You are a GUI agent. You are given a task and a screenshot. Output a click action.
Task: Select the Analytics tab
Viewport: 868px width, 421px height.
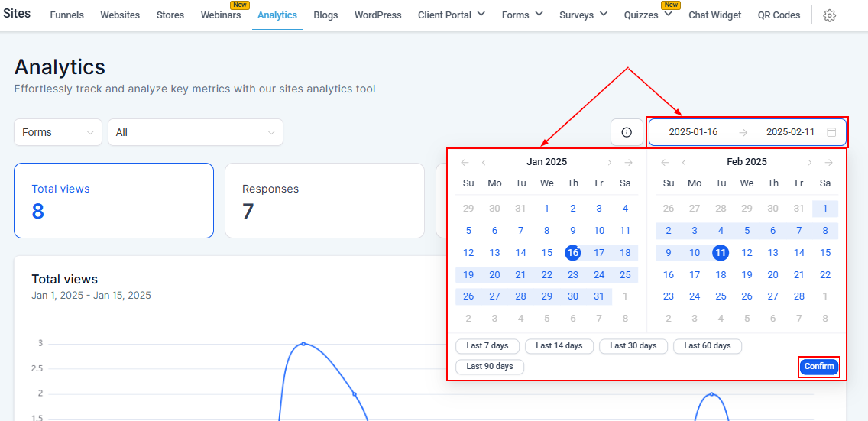(x=277, y=15)
